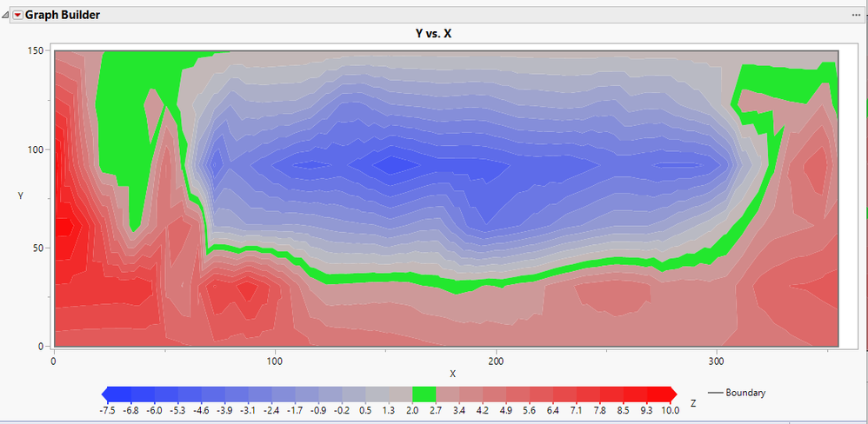Click the right red legend arrow end
The image size is (868, 424).
(x=674, y=394)
